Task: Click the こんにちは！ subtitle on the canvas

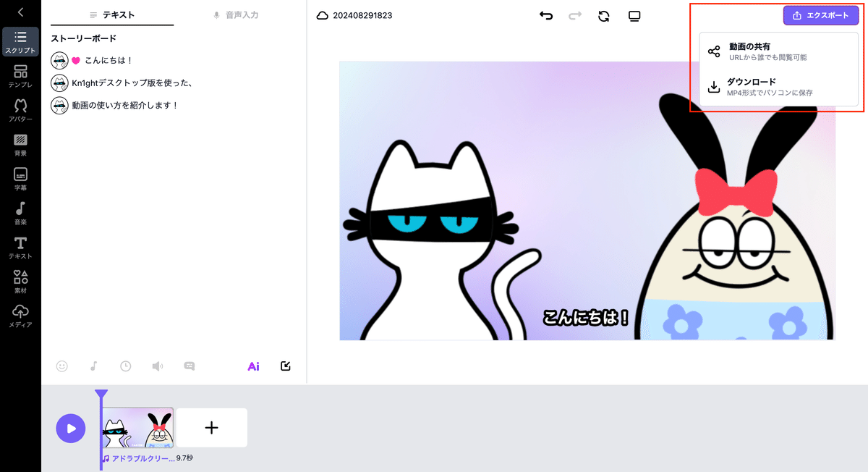Action: coord(587,317)
